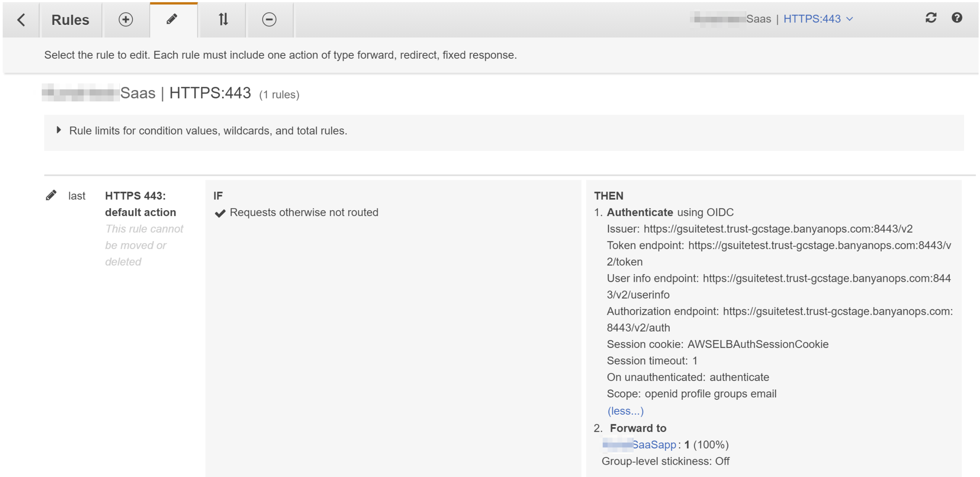
Task: Open the help question mark icon
Action: click(957, 18)
